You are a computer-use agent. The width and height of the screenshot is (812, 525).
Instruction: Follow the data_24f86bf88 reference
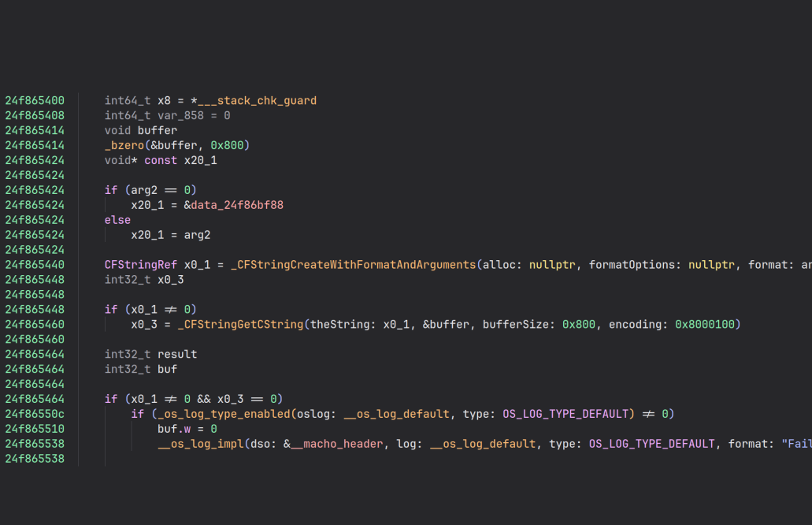pyautogui.click(x=237, y=205)
